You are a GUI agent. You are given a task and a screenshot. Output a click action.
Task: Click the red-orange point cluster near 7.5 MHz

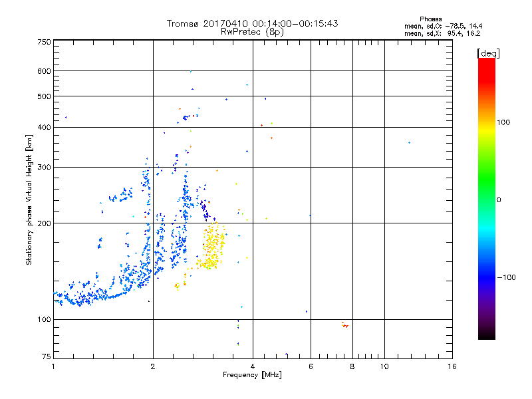point(344,325)
